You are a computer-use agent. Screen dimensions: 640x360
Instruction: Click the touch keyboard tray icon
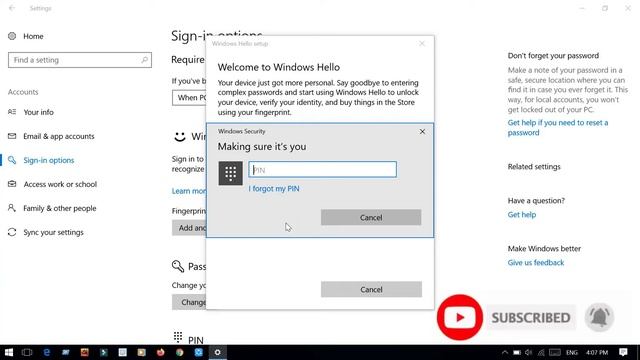coord(555,352)
